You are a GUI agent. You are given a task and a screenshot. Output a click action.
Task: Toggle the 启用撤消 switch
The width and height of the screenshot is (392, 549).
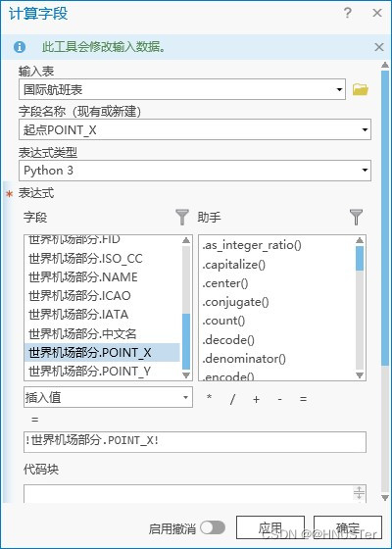tap(213, 527)
